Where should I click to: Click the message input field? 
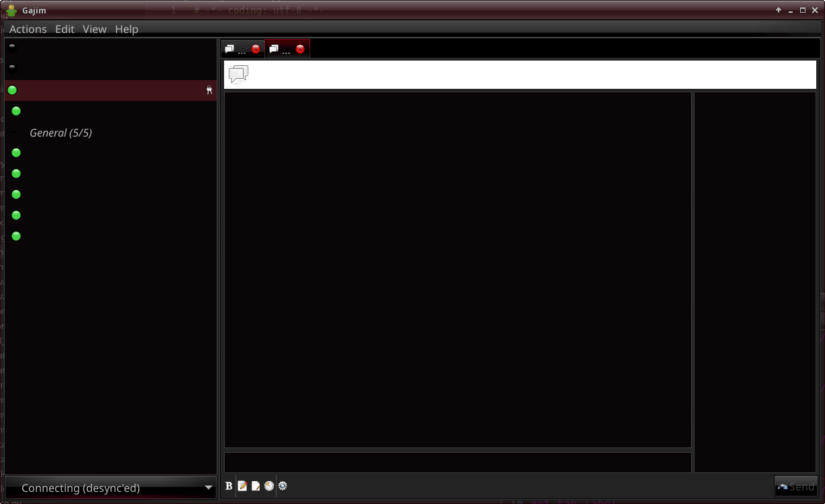click(x=458, y=462)
